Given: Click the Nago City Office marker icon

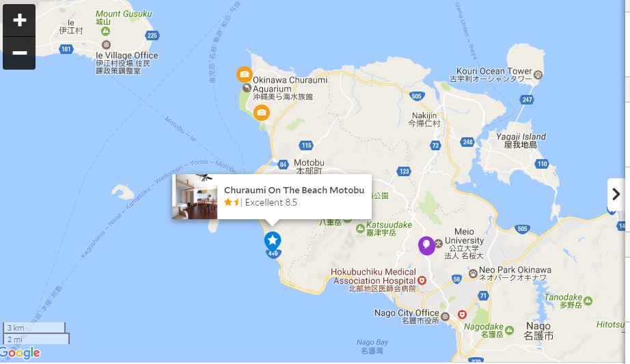Looking at the screenshot, I should tap(445, 317).
